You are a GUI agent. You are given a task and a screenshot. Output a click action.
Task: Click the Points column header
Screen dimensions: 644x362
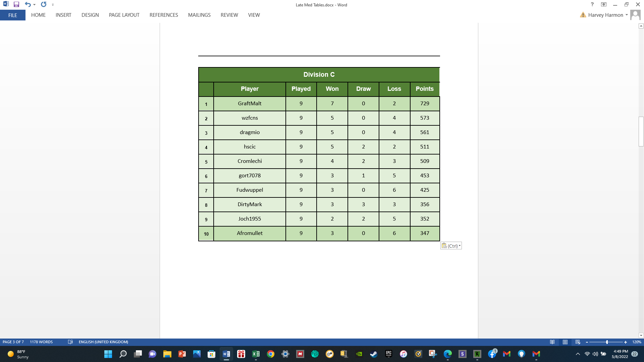point(425,89)
